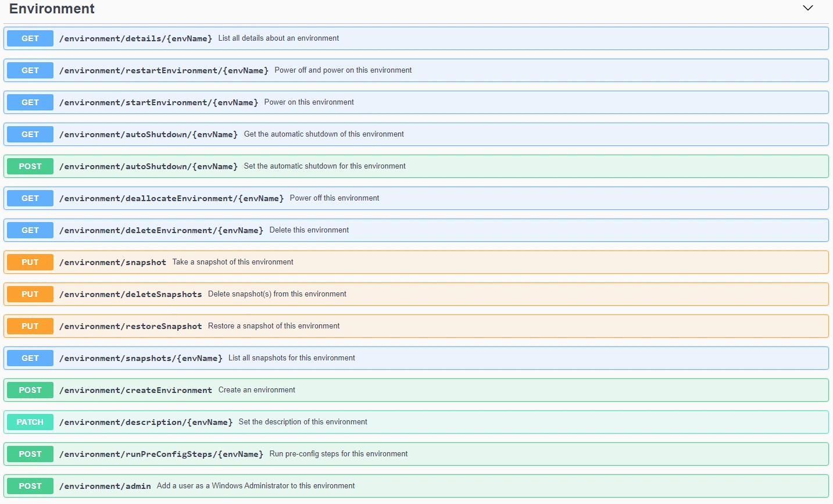This screenshot has height=504, width=833.
Task: Click POST badge for autoShutdown
Action: 30,166
